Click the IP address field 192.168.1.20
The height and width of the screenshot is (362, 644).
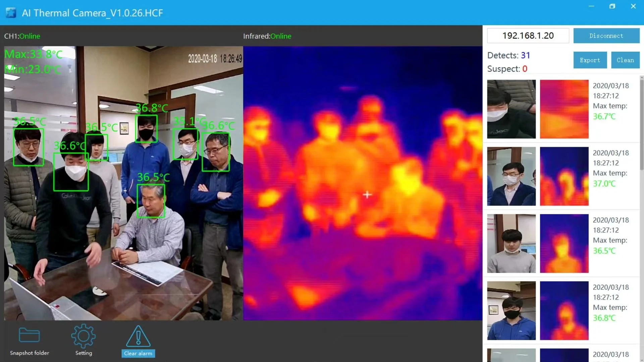(x=528, y=36)
